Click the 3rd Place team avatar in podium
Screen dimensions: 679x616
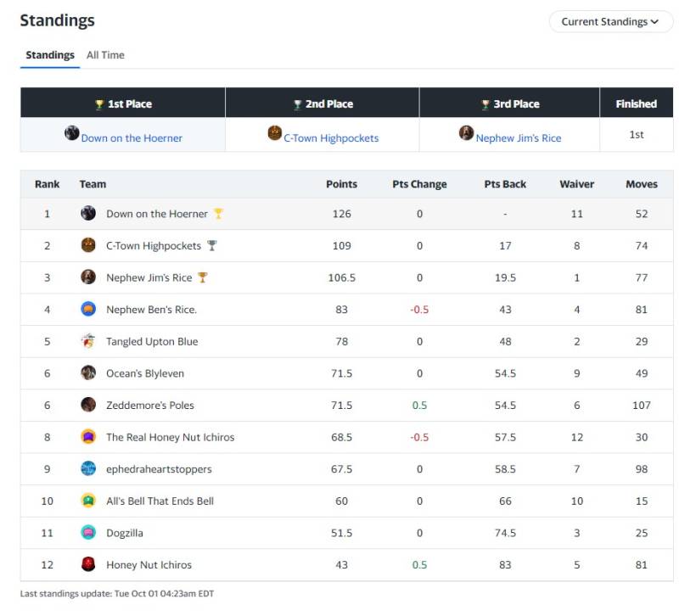(x=466, y=133)
